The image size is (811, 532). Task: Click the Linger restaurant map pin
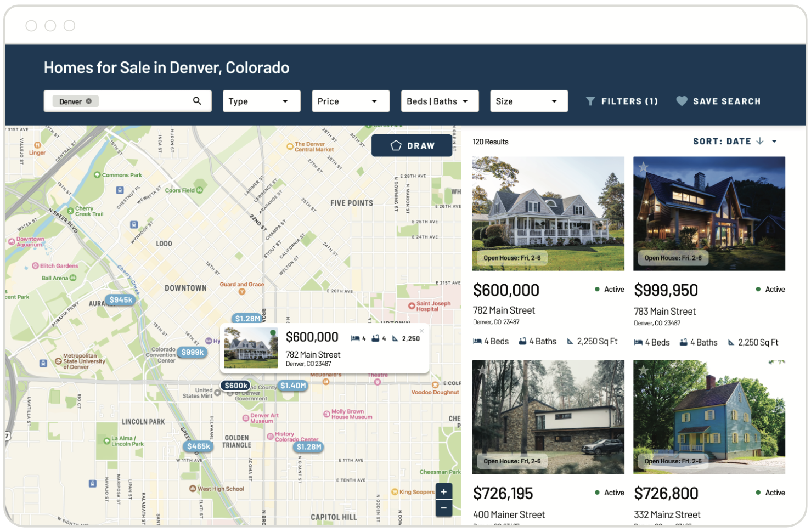point(37,145)
